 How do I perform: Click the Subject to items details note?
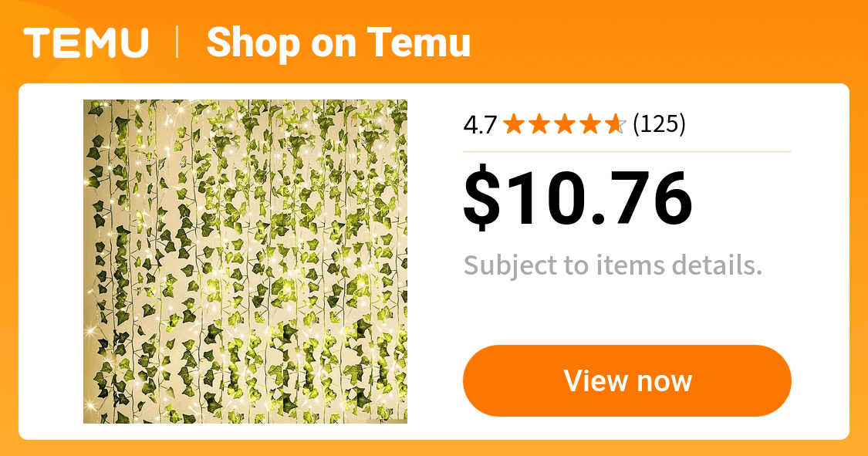tap(613, 265)
